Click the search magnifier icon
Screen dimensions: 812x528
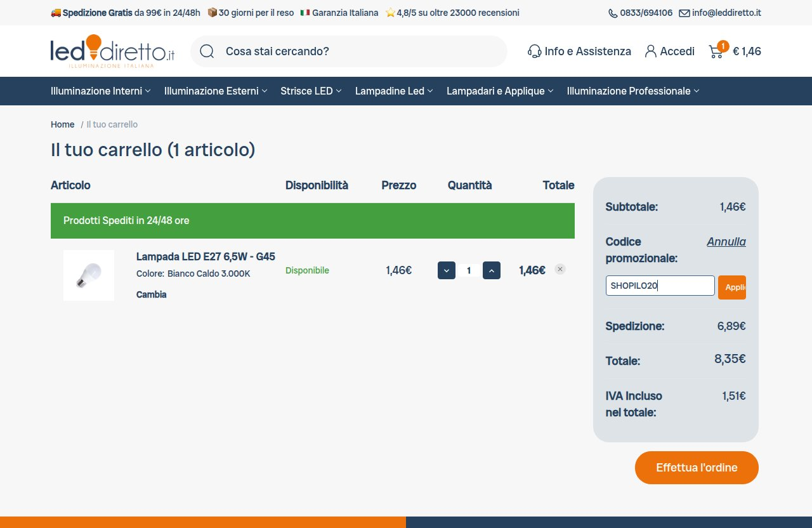tap(207, 51)
